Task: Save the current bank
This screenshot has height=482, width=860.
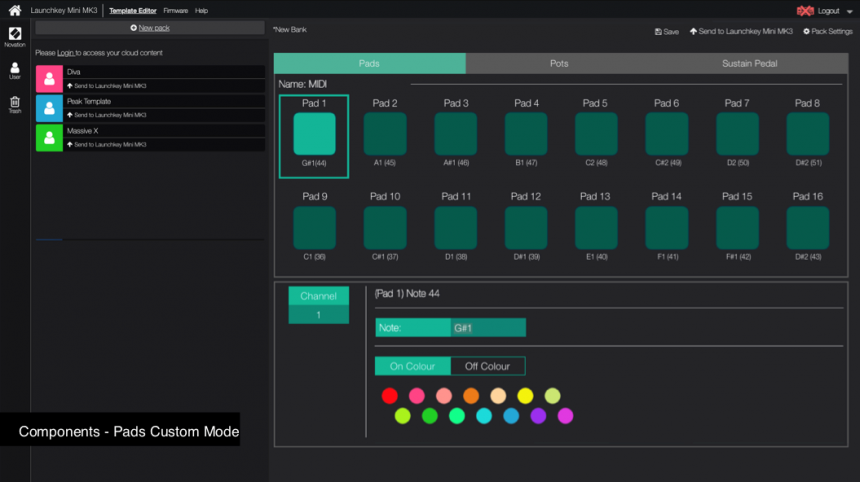Action: click(x=666, y=32)
